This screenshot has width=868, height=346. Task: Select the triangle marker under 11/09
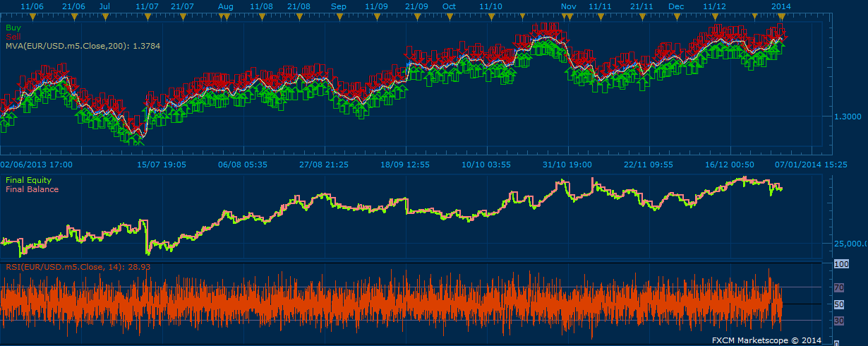(x=376, y=16)
